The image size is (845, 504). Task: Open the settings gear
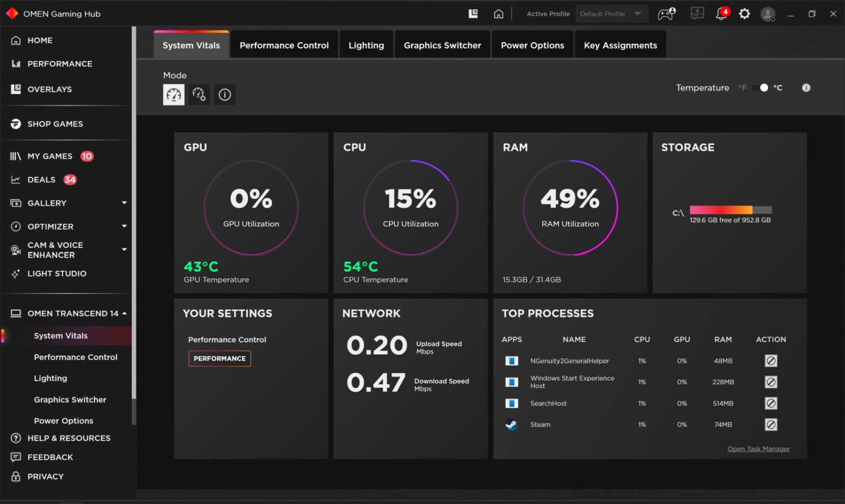coord(745,14)
